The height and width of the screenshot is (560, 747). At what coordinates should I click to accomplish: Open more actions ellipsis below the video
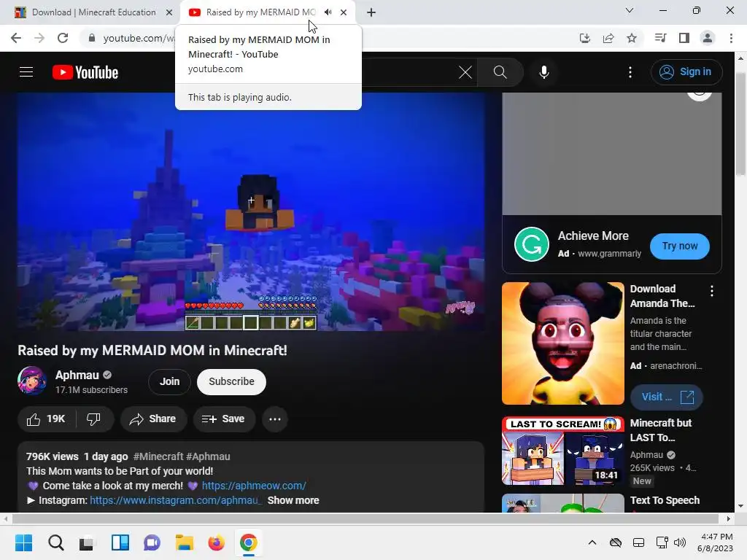pos(275,419)
